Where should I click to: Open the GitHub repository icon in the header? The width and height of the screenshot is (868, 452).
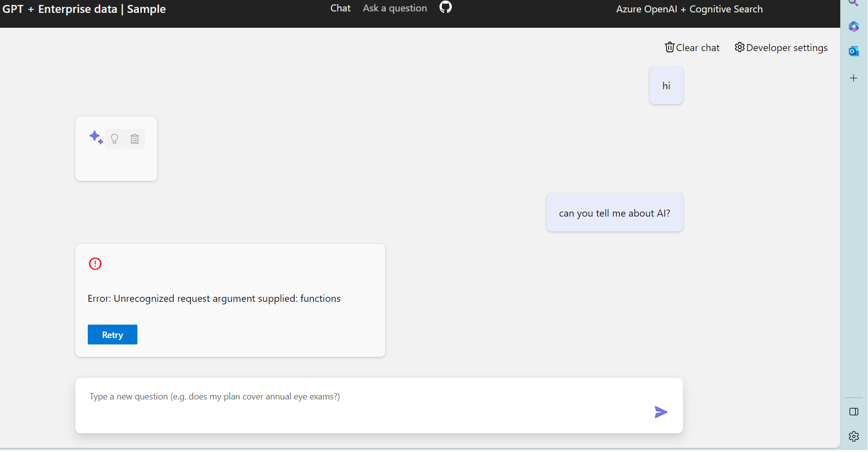pos(445,7)
